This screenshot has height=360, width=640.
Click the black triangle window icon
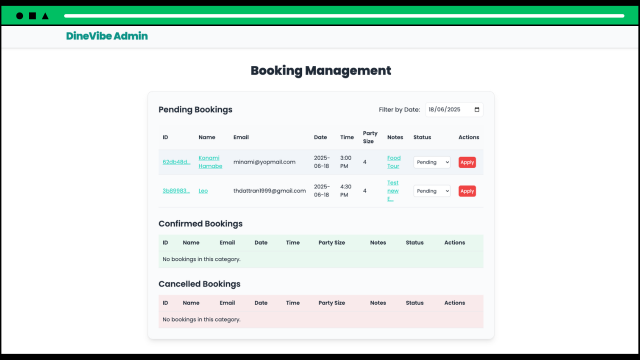pos(45,16)
